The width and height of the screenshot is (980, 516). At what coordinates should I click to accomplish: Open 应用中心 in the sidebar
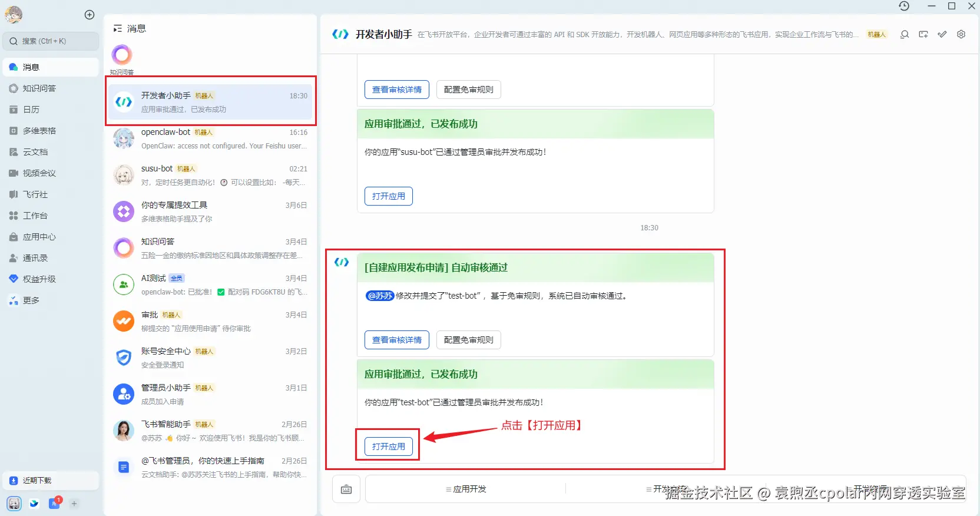pyautogui.click(x=51, y=237)
